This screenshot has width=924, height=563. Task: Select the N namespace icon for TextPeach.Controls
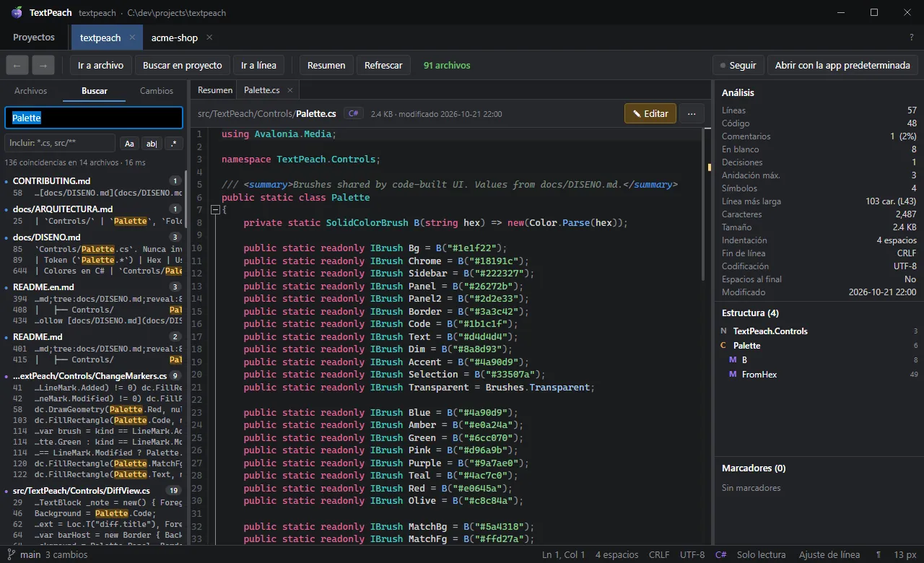pos(723,331)
